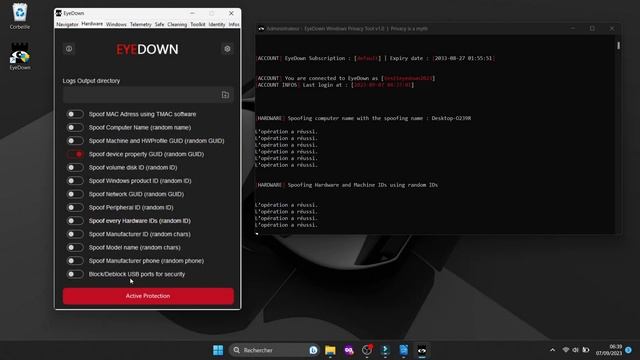
Task: Open the Corbeille recycle bin icon
Action: point(20,16)
